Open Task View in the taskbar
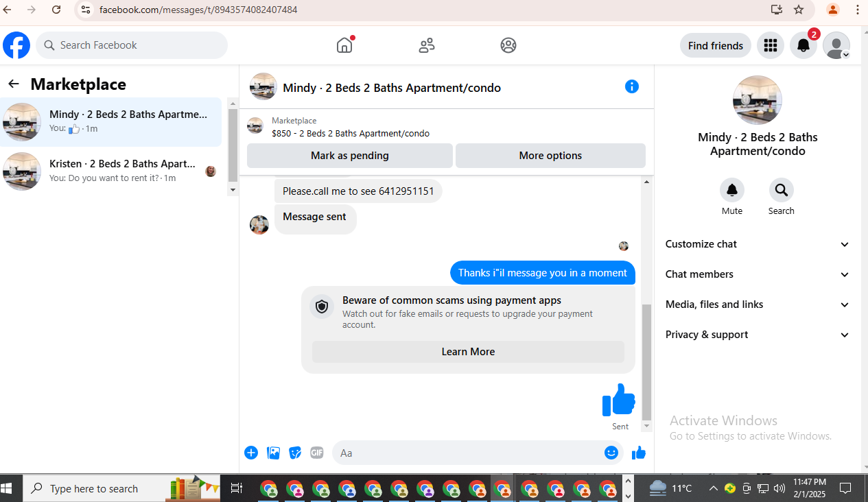The width and height of the screenshot is (868, 502). click(x=236, y=488)
